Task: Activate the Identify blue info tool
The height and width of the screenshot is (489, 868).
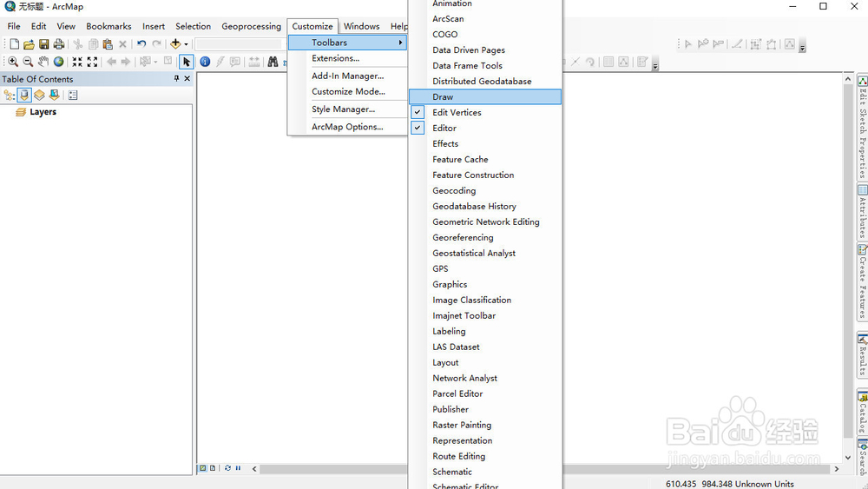Action: tap(205, 62)
